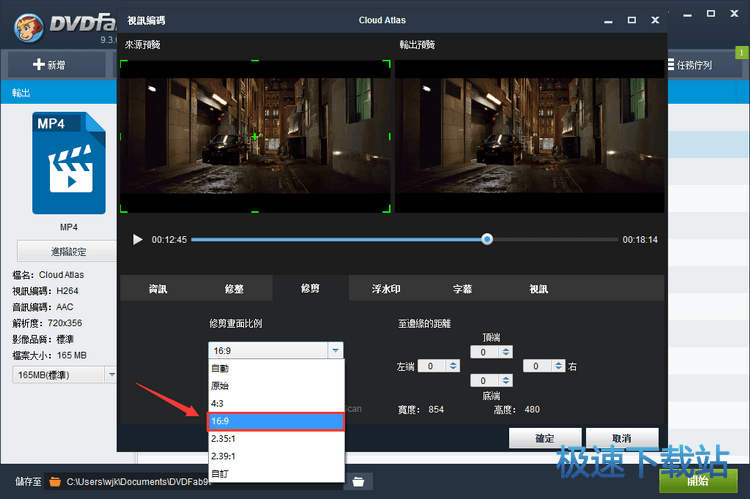Select highlighted 16:9 aspect ratio option
The width and height of the screenshot is (750, 499).
[x=276, y=421]
